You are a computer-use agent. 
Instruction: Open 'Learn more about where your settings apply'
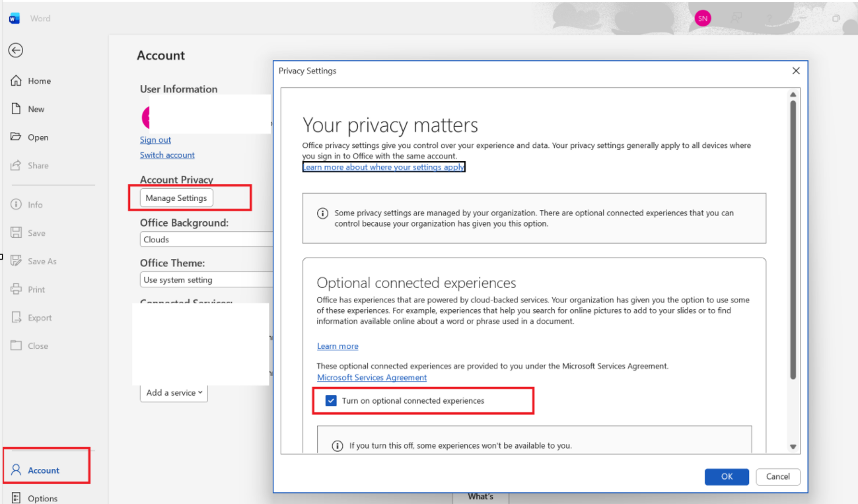[x=384, y=167]
